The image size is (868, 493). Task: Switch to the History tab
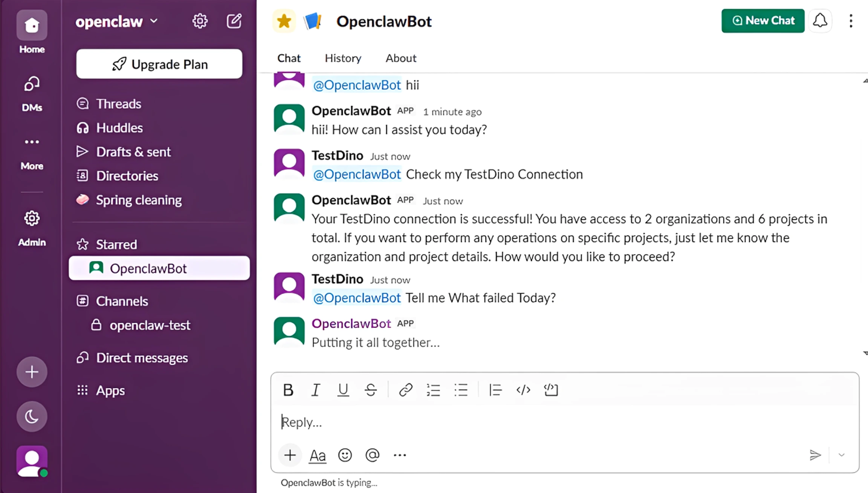343,58
